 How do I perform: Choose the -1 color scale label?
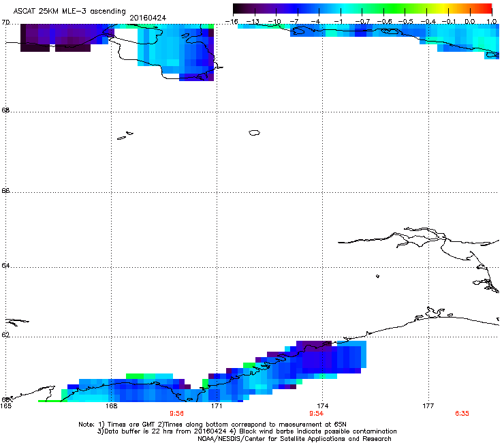[338, 22]
